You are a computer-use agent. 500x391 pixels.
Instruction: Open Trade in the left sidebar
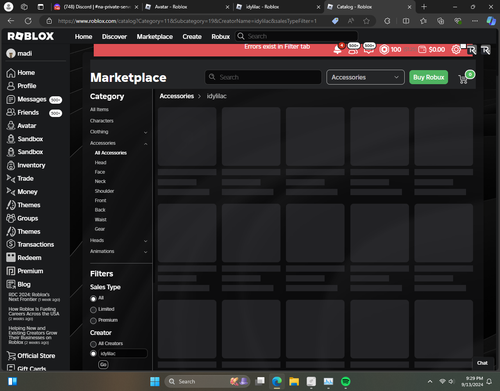[x=20, y=179]
